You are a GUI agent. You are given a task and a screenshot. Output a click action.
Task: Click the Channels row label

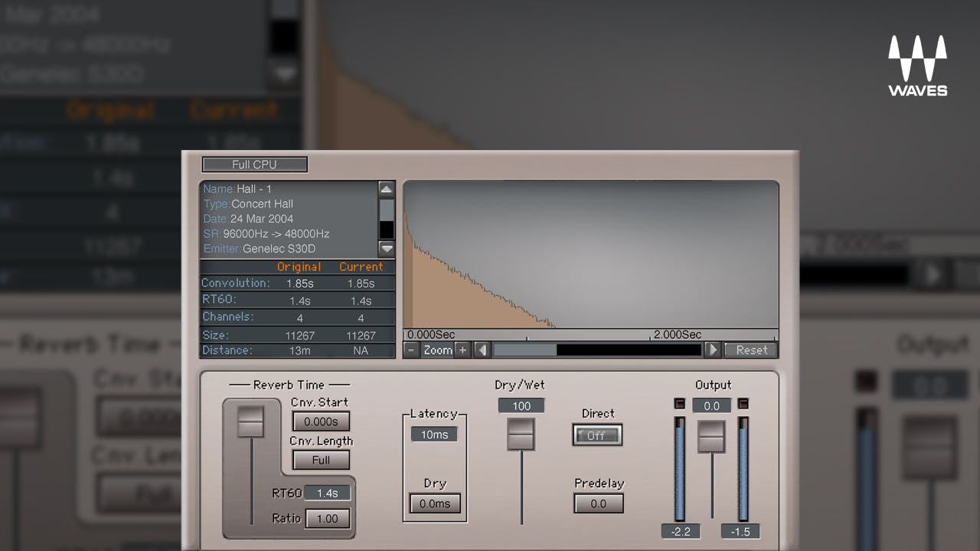[x=227, y=317]
